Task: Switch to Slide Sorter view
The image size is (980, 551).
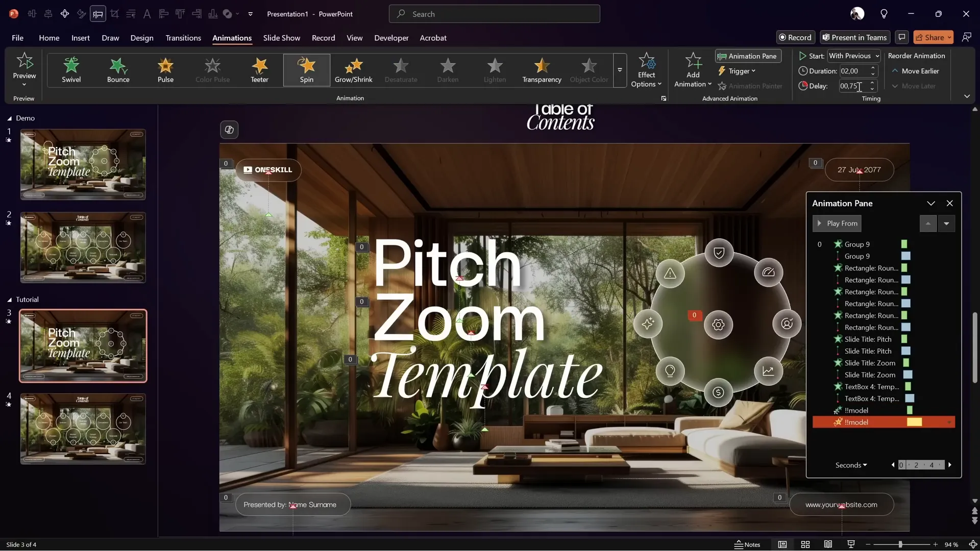Action: coord(805,544)
